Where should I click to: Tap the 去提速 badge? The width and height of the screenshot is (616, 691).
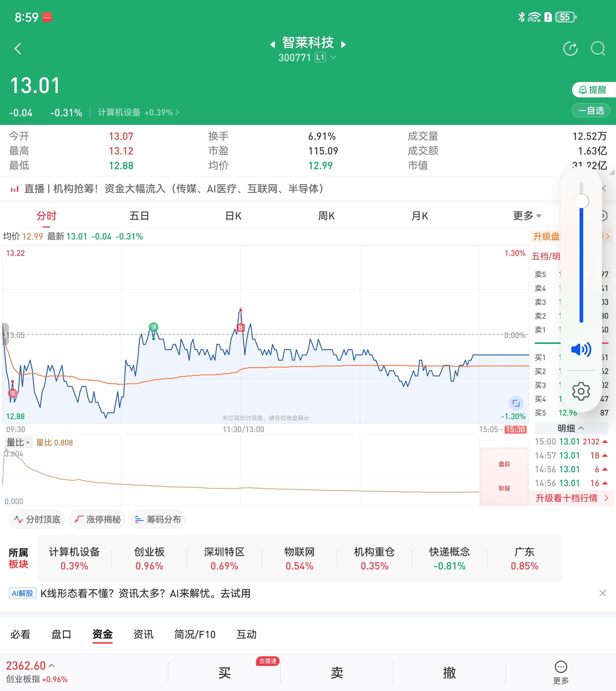coord(268,661)
